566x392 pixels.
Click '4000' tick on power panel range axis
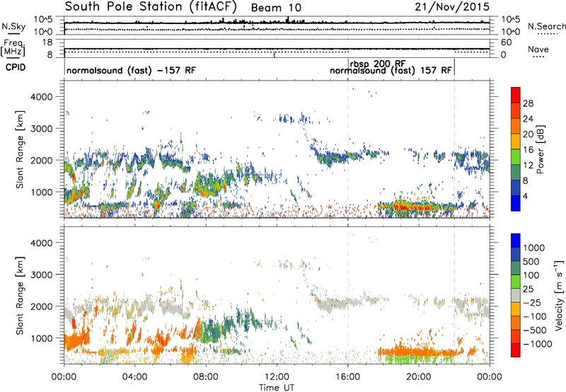(41, 97)
